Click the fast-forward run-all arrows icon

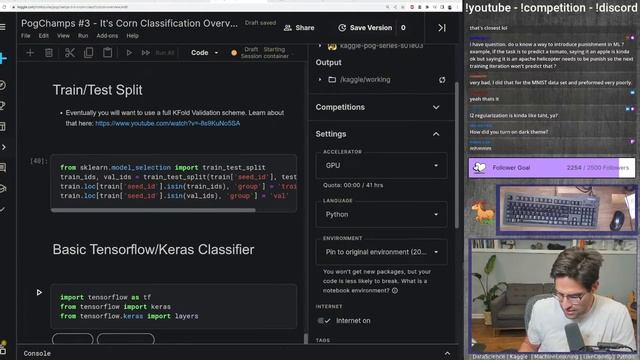145,53
